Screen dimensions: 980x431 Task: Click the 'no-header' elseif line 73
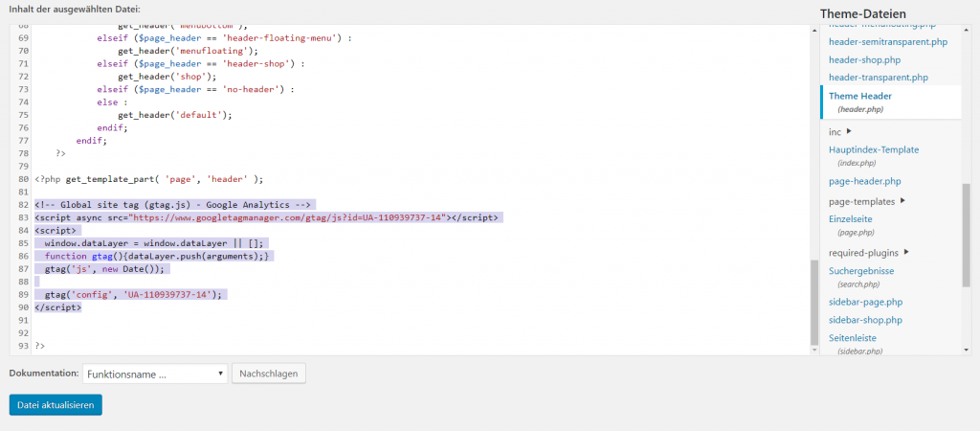(195, 89)
